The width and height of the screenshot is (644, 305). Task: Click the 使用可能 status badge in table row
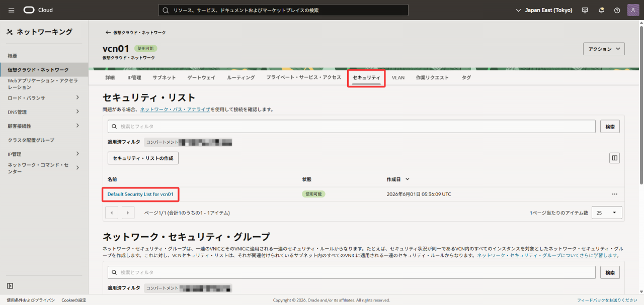(313, 194)
